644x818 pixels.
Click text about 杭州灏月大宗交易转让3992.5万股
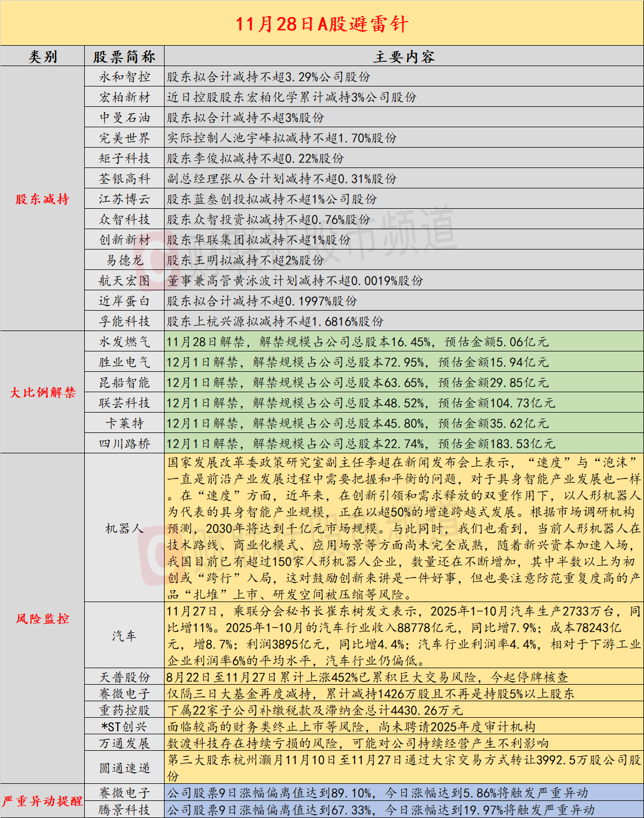coord(404,768)
